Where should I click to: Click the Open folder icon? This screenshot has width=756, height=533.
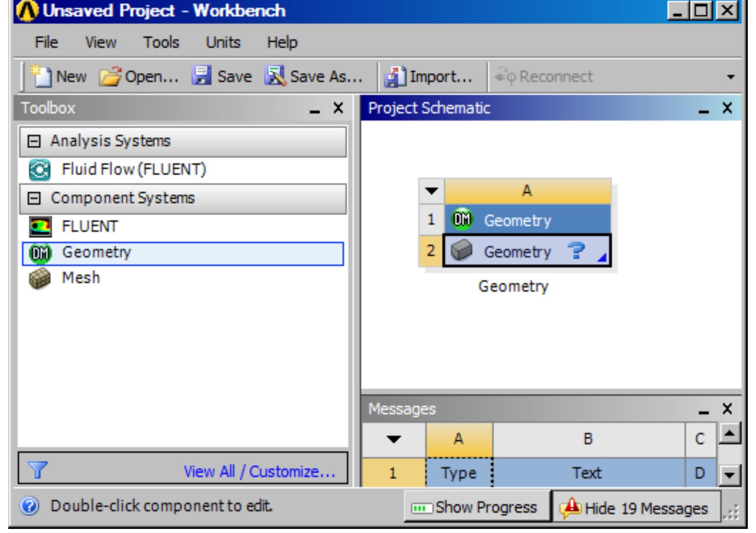109,77
